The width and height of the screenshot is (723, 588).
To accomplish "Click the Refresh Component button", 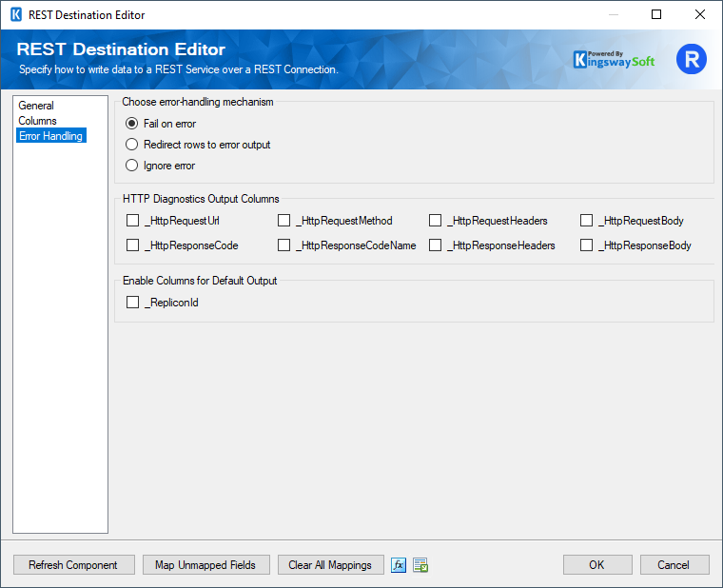I will (x=74, y=565).
